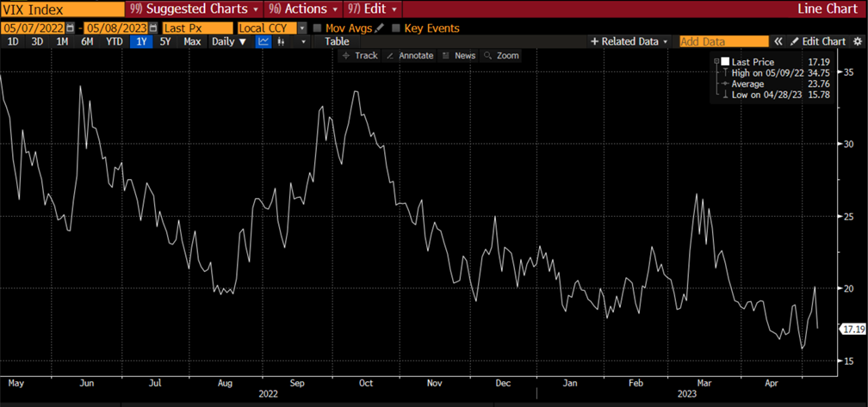The height and width of the screenshot is (407, 868).
Task: Select the 1M time range
Action: tap(62, 41)
